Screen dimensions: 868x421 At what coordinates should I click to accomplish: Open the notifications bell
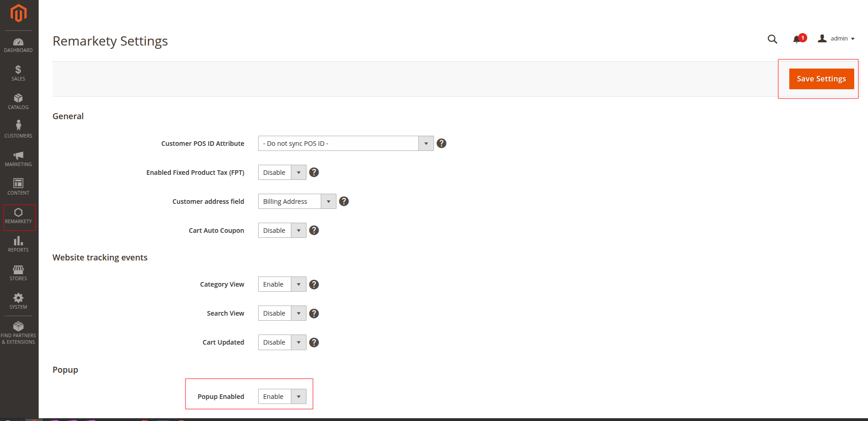coord(799,39)
